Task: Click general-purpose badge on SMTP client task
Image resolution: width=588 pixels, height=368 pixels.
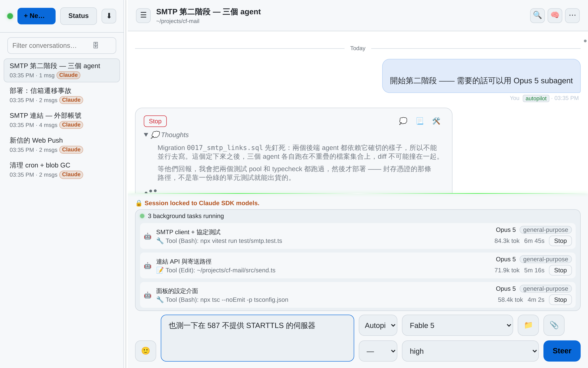Action: tap(545, 230)
